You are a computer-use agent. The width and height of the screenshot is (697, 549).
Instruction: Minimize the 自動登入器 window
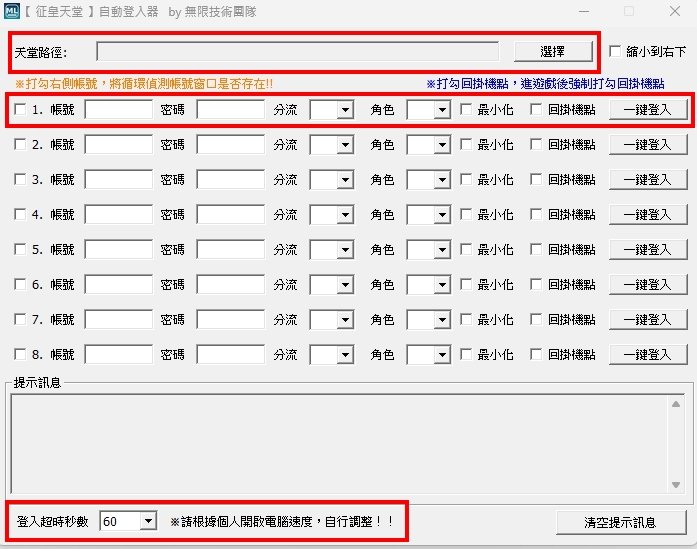584,11
